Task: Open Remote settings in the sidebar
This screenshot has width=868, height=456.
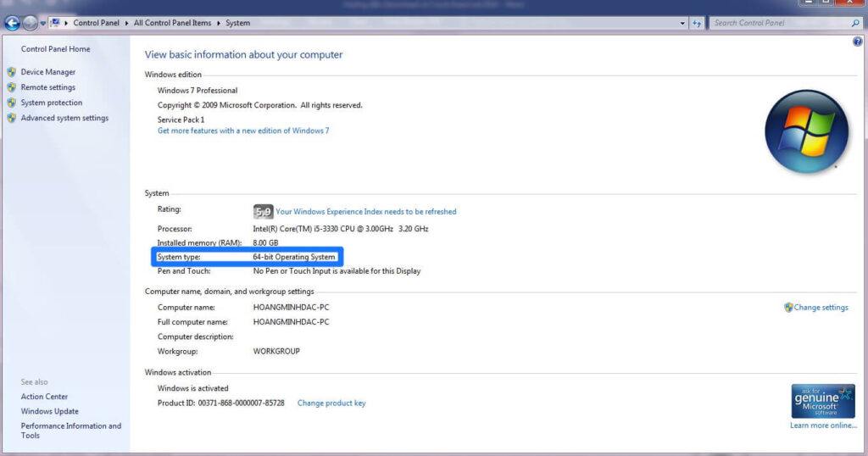Action: click(48, 87)
